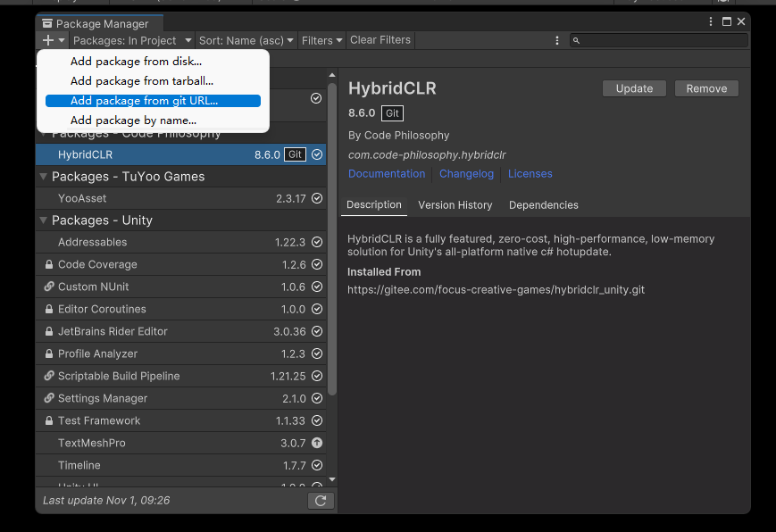Click the link icon next to Settings Manager
This screenshot has height=532, width=776.
(x=49, y=398)
